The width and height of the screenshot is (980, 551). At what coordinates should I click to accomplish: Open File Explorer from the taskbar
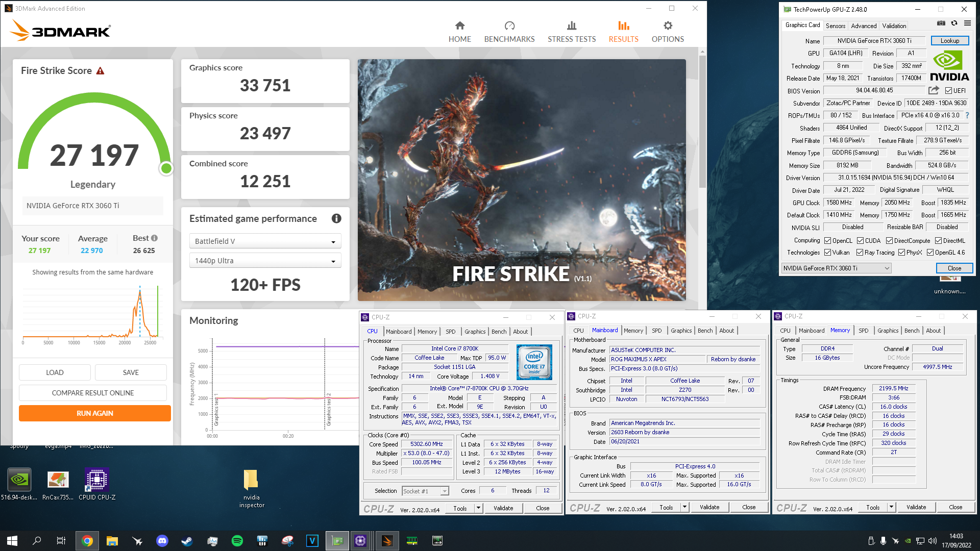point(112,541)
